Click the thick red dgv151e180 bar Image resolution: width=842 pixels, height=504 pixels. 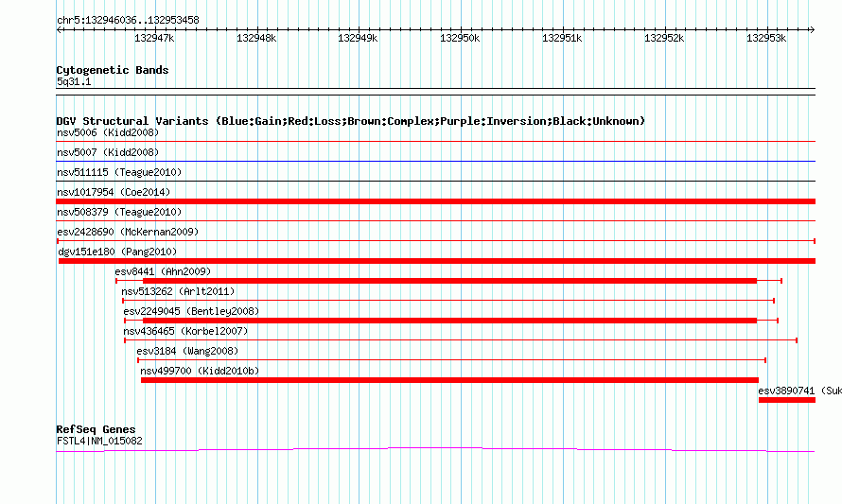click(436, 261)
